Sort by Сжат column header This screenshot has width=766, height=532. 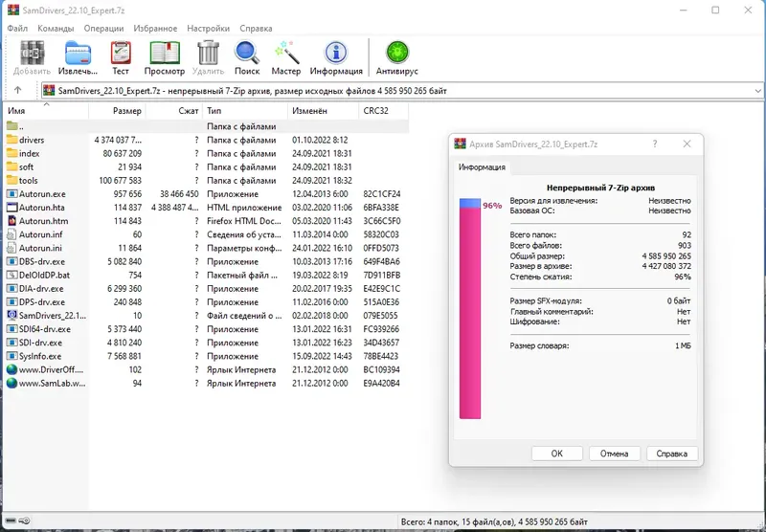(x=174, y=111)
